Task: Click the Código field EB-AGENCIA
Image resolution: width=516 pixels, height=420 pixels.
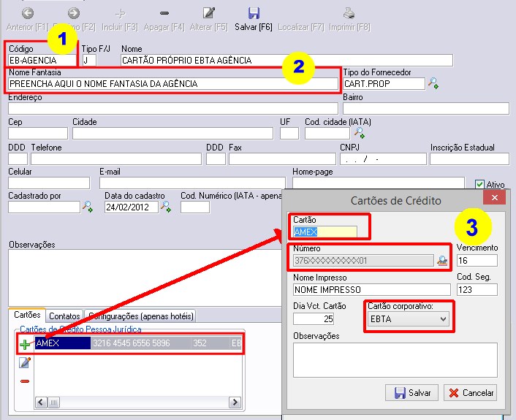Action: (42, 60)
